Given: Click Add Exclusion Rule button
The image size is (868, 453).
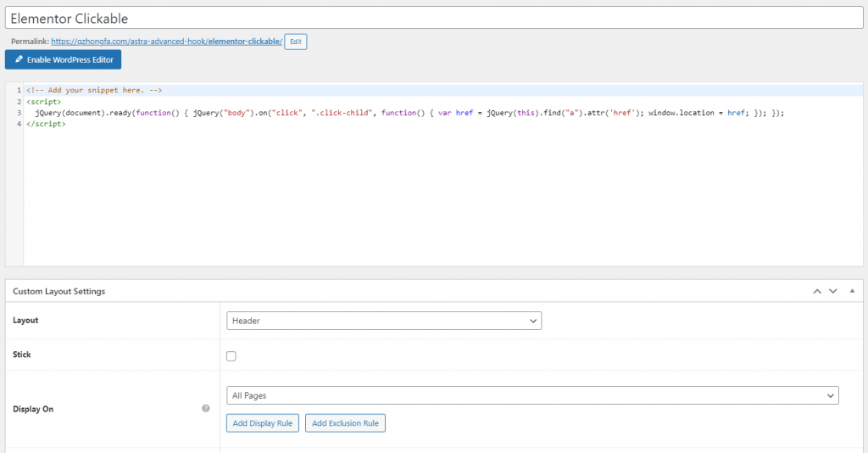Looking at the screenshot, I should [346, 423].
